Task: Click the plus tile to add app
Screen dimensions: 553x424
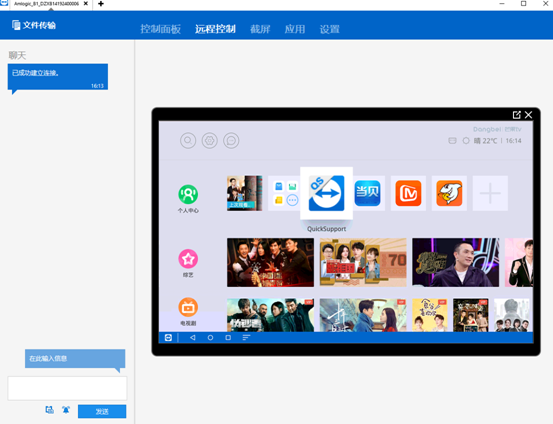Action: (x=490, y=193)
